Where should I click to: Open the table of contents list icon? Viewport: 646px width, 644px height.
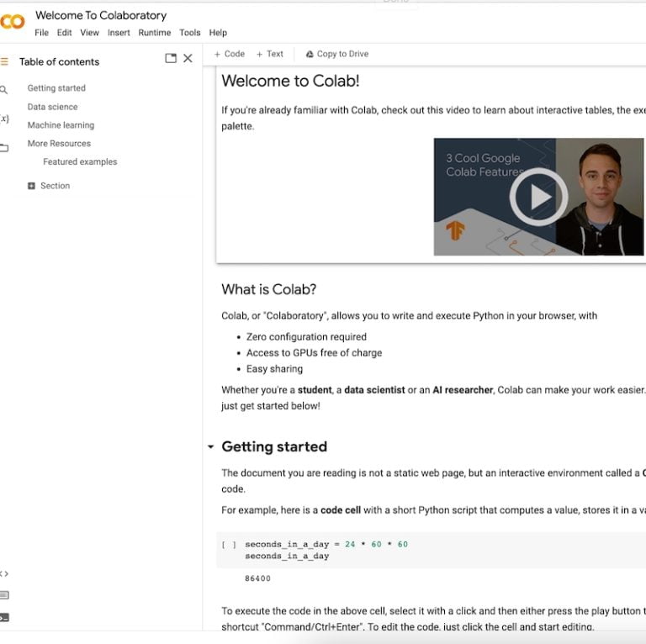(4, 61)
